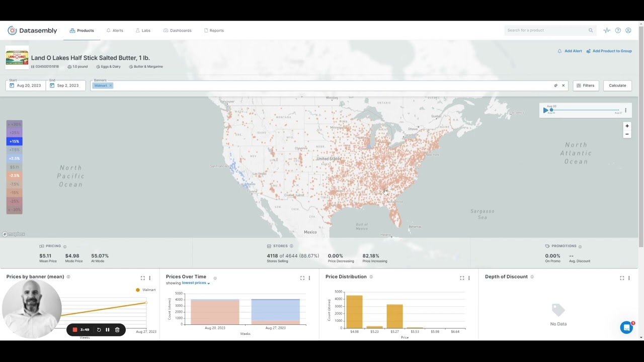
Task: Click the Land O Lakes product thumbnail
Action: click(x=17, y=58)
